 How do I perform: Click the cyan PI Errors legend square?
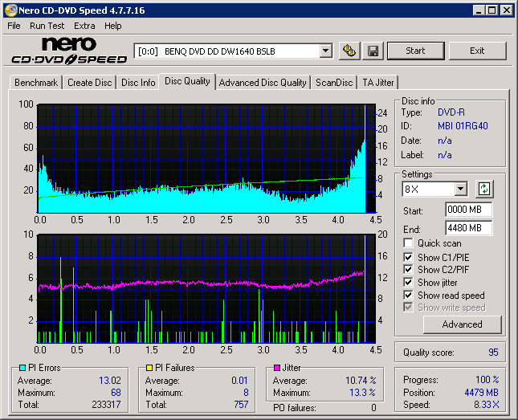tap(22, 368)
